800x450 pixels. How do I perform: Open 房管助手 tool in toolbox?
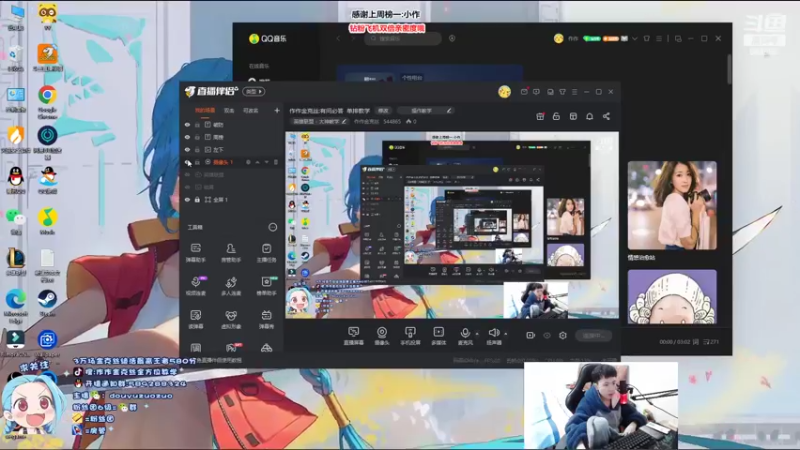[x=231, y=252]
